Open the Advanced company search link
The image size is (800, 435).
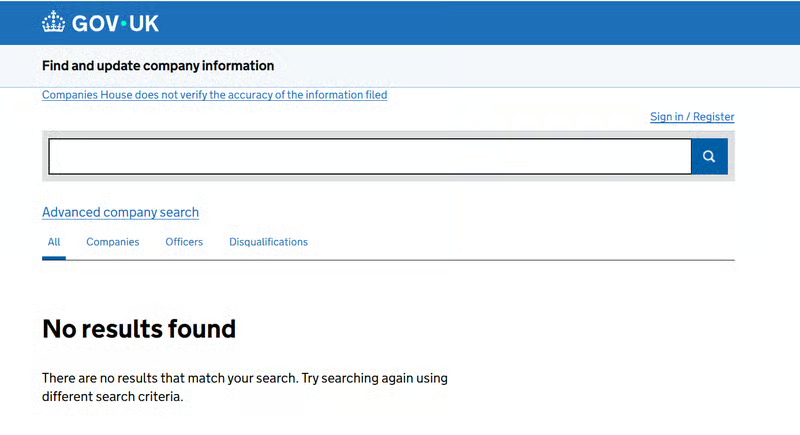[120, 212]
